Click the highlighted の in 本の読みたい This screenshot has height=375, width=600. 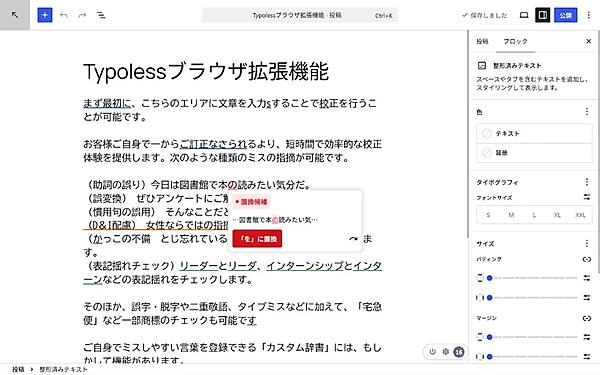(x=232, y=185)
